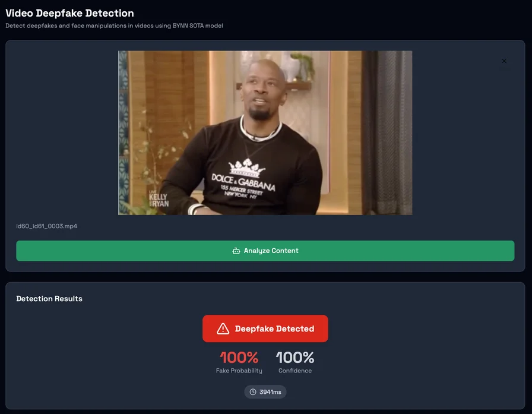Click the BYNN SOTA model description text
This screenshot has height=414, width=532.
click(113, 26)
